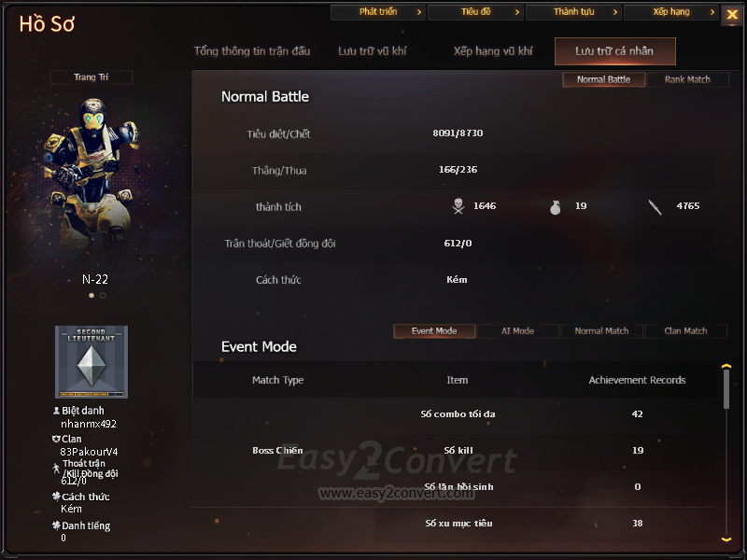Switch to AI Mode tab
The image size is (747, 560).
[518, 331]
